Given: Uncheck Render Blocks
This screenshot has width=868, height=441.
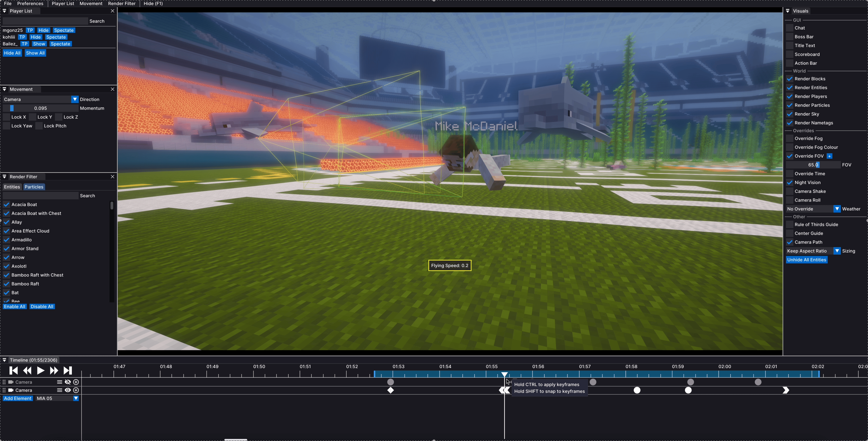Looking at the screenshot, I should click(790, 79).
